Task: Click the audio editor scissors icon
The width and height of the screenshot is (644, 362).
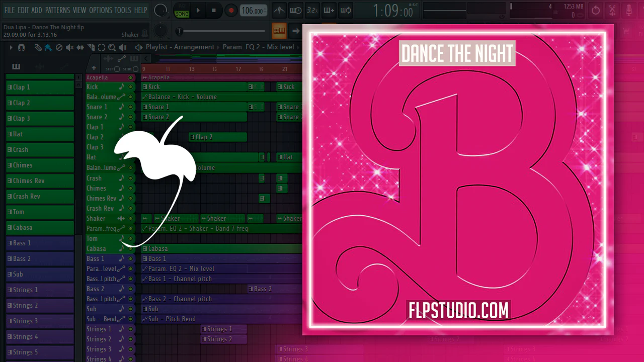Action: (612, 10)
